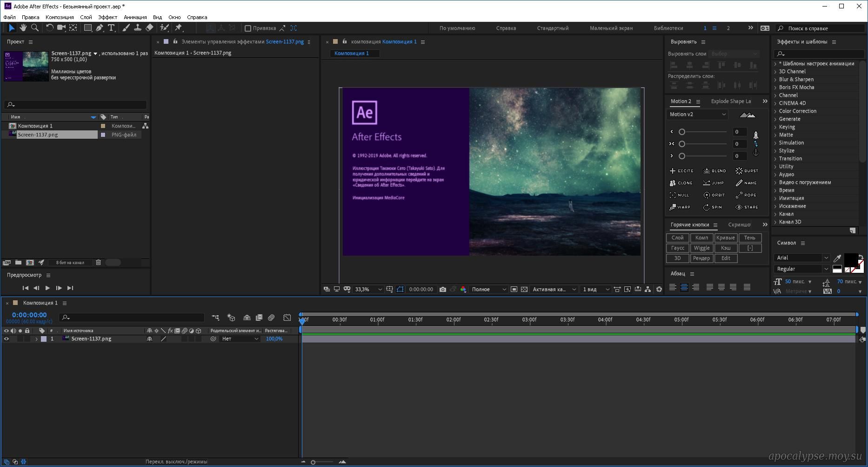Toggle mask and shape path visibility
The height and width of the screenshot is (467, 868).
(x=400, y=289)
